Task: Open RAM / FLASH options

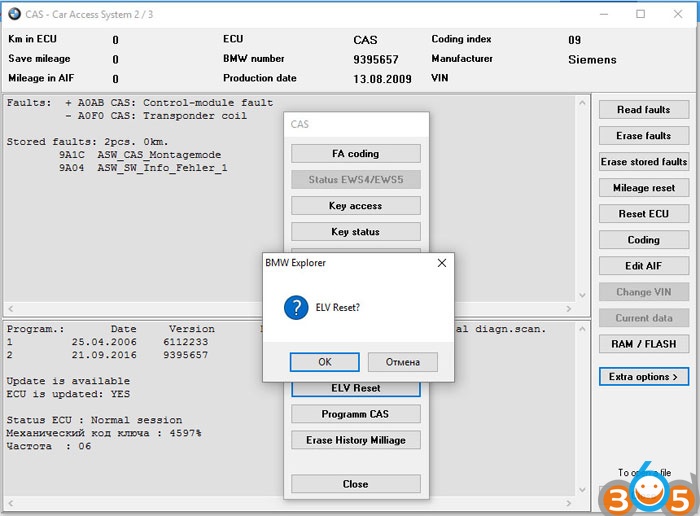Action: pyautogui.click(x=643, y=344)
